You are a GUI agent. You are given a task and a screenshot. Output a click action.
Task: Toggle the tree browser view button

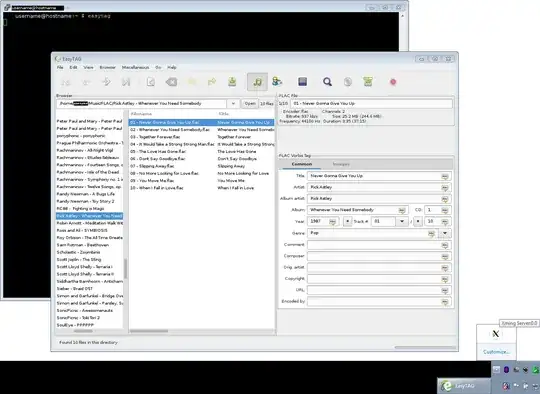pyautogui.click(x=257, y=82)
